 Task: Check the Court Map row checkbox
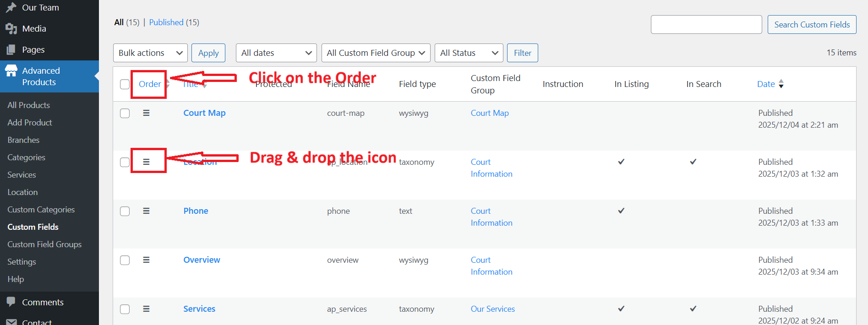125,113
